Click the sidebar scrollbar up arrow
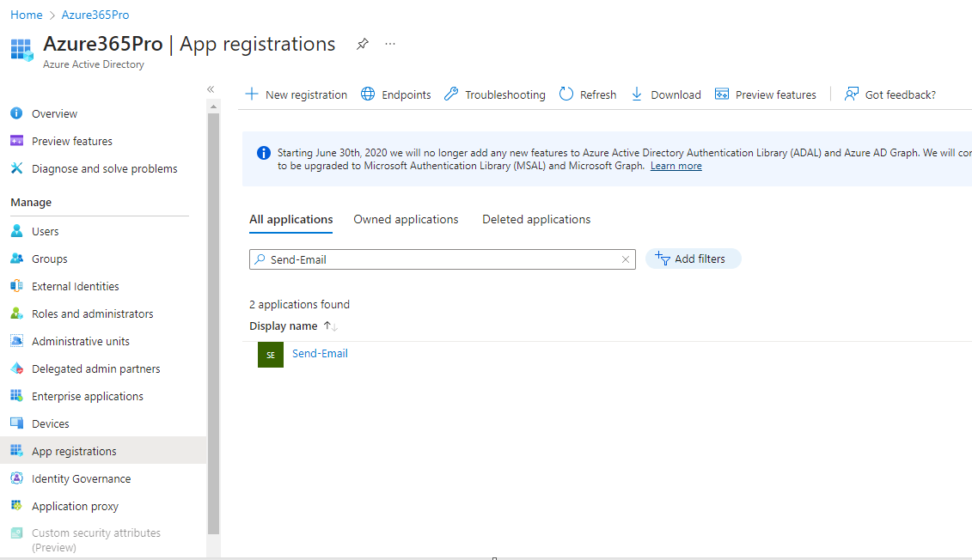Image resolution: width=972 pixels, height=560 pixels. (213, 107)
